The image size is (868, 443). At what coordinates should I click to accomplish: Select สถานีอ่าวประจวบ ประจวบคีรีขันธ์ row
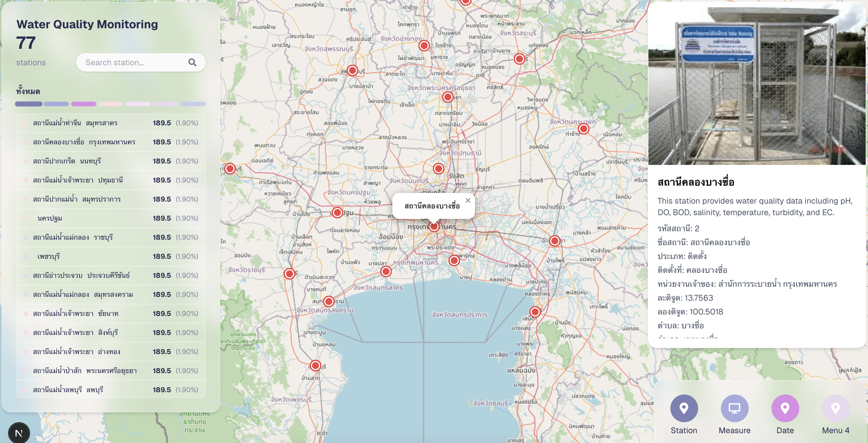point(110,275)
